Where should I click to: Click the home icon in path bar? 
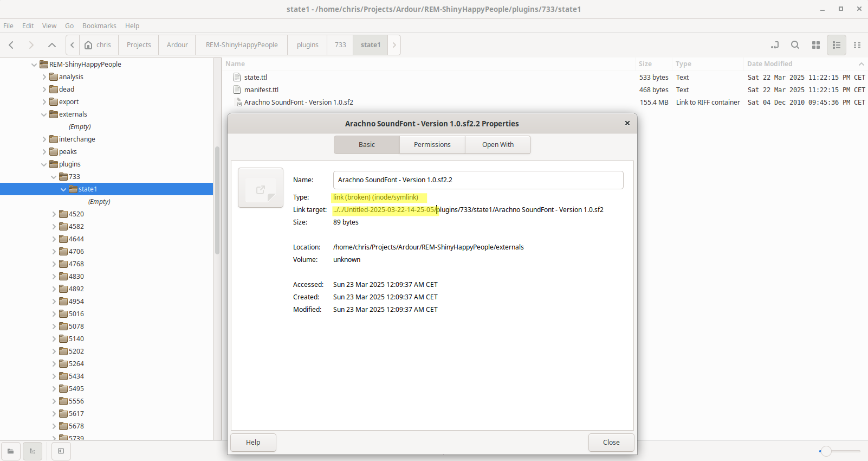point(88,45)
